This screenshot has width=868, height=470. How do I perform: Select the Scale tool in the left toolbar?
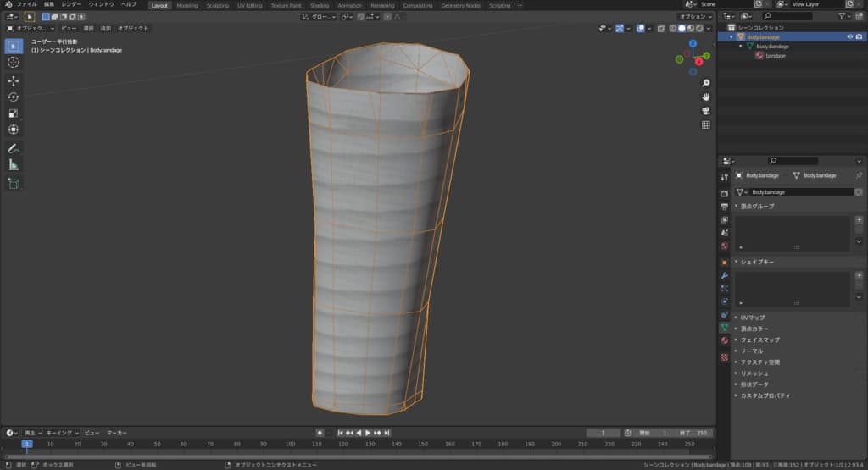14,113
